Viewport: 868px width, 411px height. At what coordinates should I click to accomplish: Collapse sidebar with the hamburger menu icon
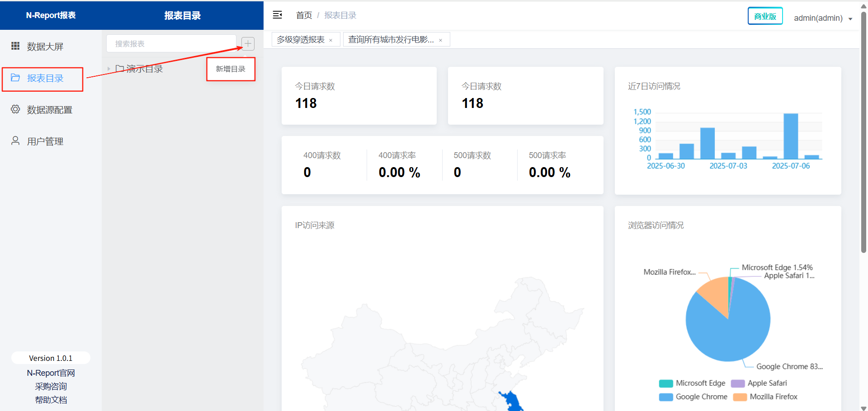277,15
